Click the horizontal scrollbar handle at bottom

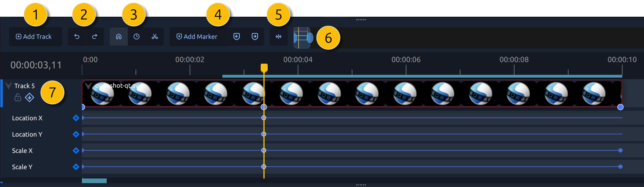(x=94, y=181)
